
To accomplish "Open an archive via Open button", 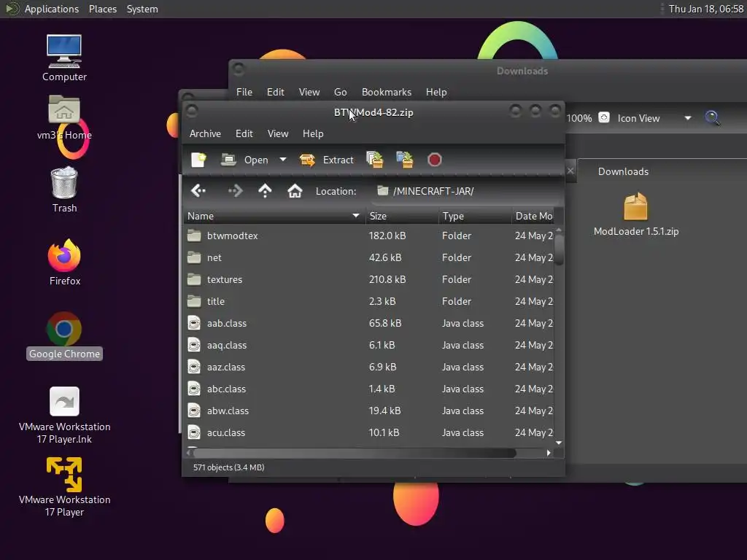I will click(245, 160).
